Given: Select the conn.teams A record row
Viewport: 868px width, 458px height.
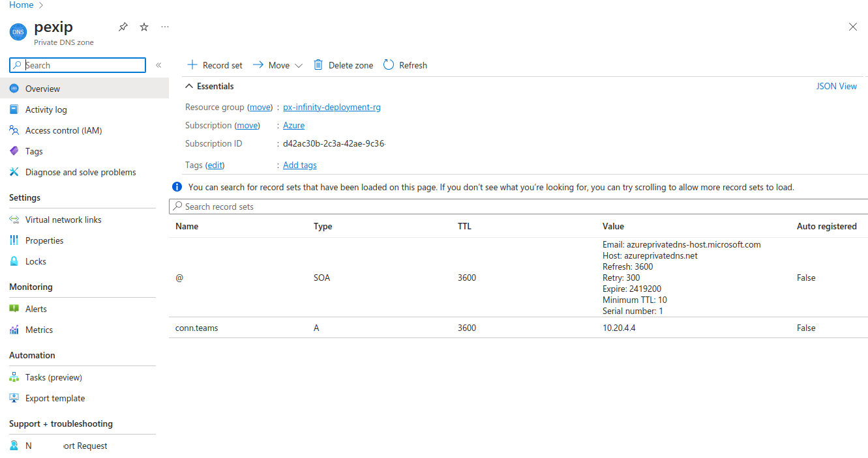Looking at the screenshot, I should 197,328.
